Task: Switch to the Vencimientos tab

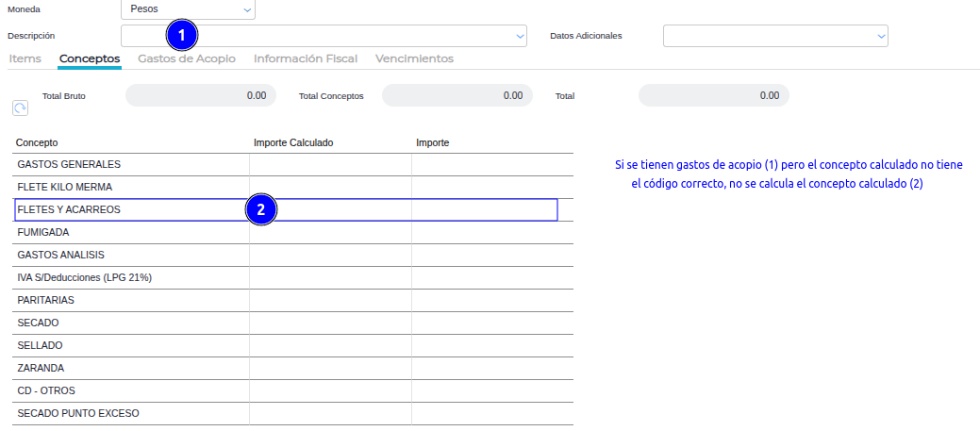Action: click(x=414, y=58)
